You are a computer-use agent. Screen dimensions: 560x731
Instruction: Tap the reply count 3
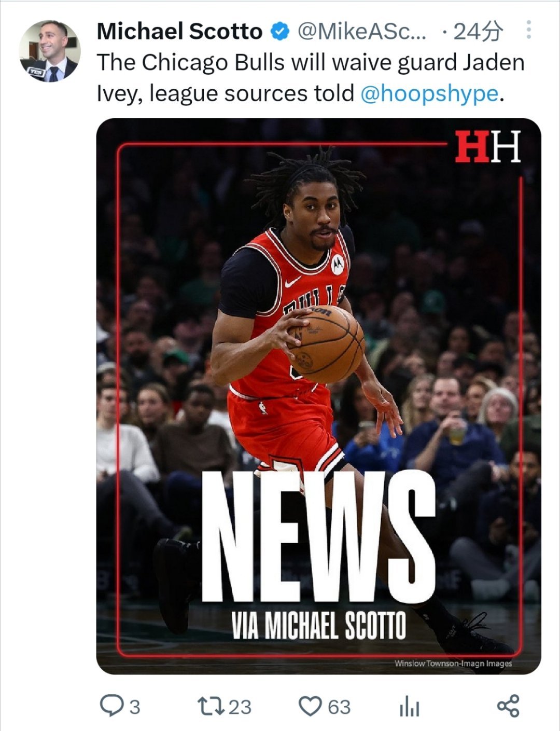pyautogui.click(x=134, y=707)
